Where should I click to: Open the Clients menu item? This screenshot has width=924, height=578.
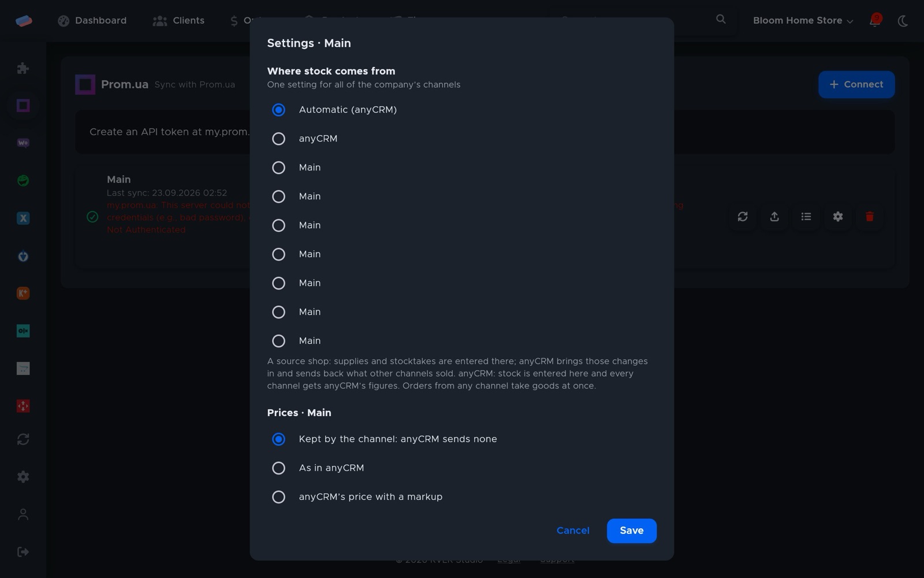[x=178, y=21]
